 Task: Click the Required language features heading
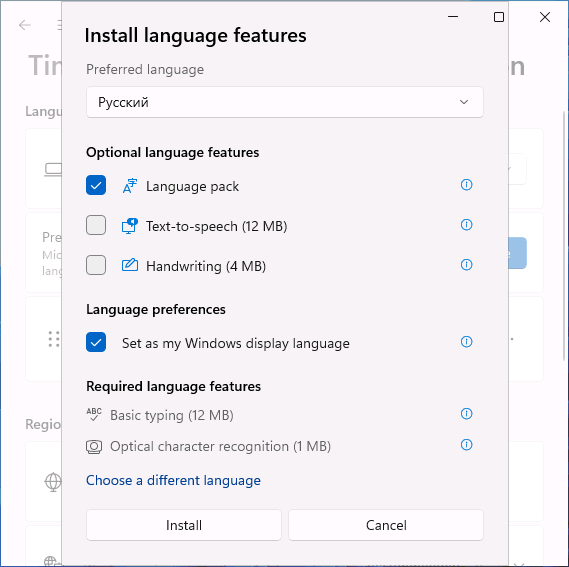[173, 386]
